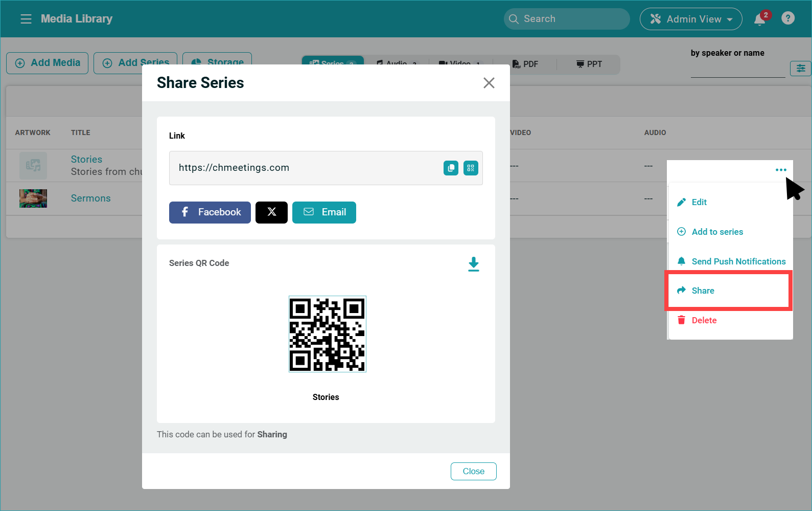Image resolution: width=812 pixels, height=511 pixels.
Task: Click the filter settings icon
Action: (x=800, y=68)
